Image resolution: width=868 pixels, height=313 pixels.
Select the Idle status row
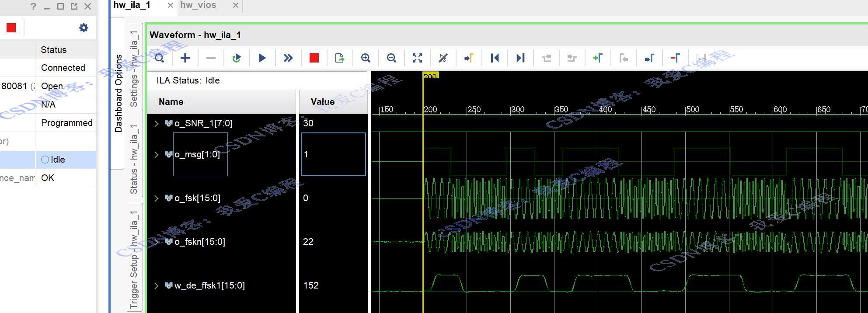[x=48, y=160]
